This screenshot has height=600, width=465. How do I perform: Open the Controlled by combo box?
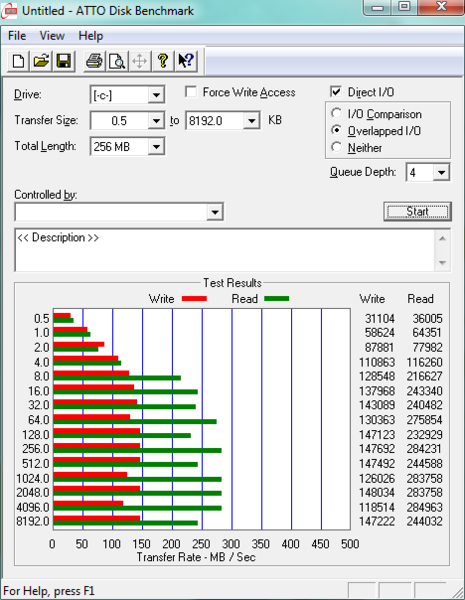coord(119,212)
